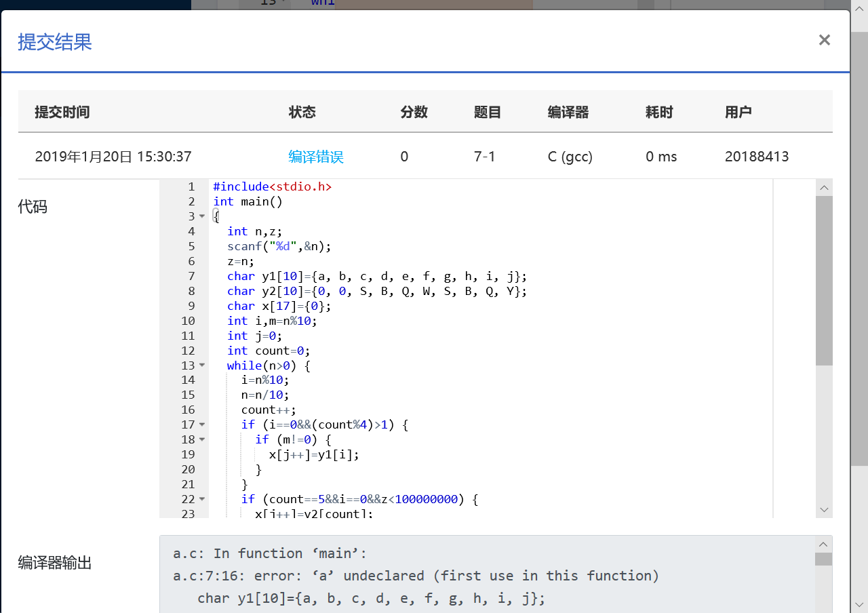Click the 题目 column header

point(487,112)
